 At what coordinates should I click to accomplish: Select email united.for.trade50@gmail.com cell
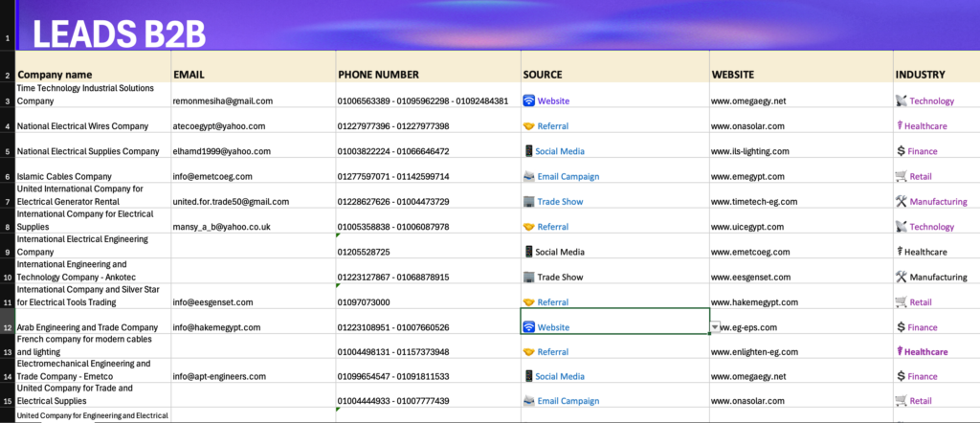(253, 195)
